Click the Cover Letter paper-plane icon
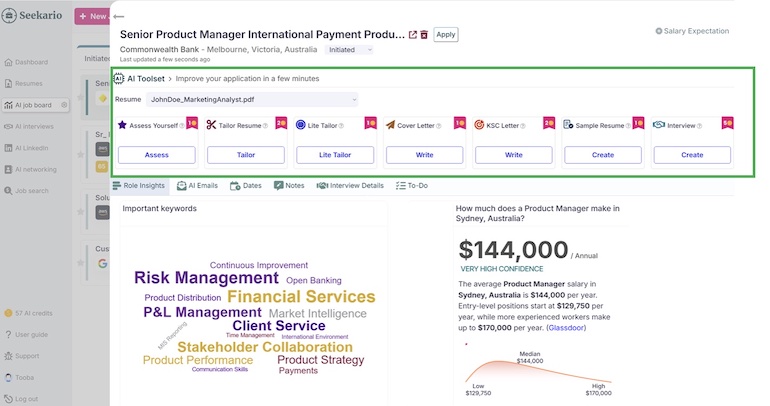770x406 pixels. (x=390, y=125)
